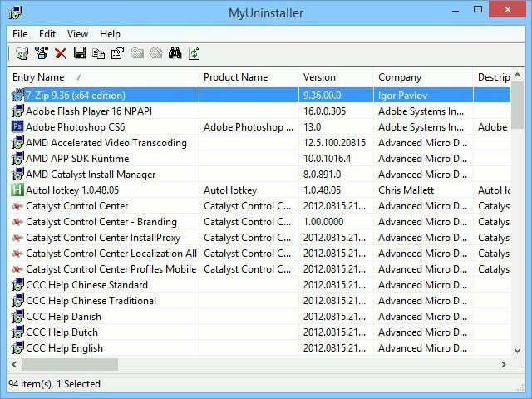Select the Adobe Photoshop CS6 entry icon
The height and width of the screenshot is (399, 532).
(x=17, y=127)
